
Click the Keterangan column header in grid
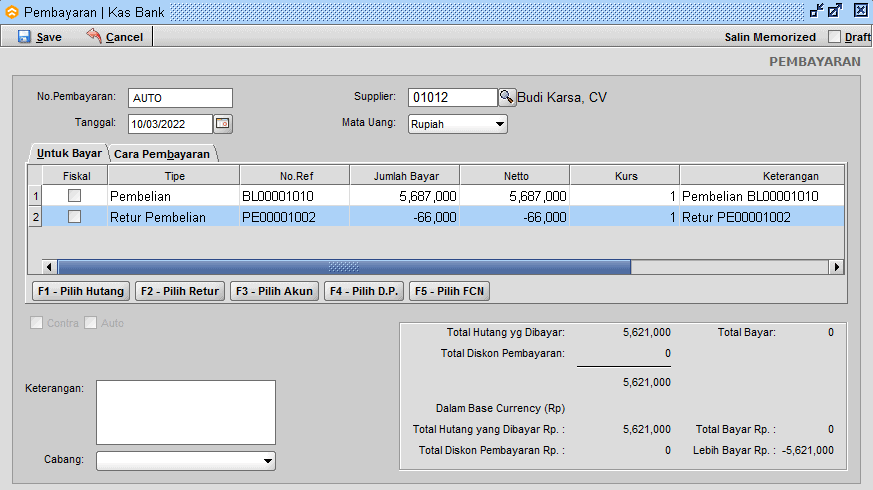click(762, 176)
